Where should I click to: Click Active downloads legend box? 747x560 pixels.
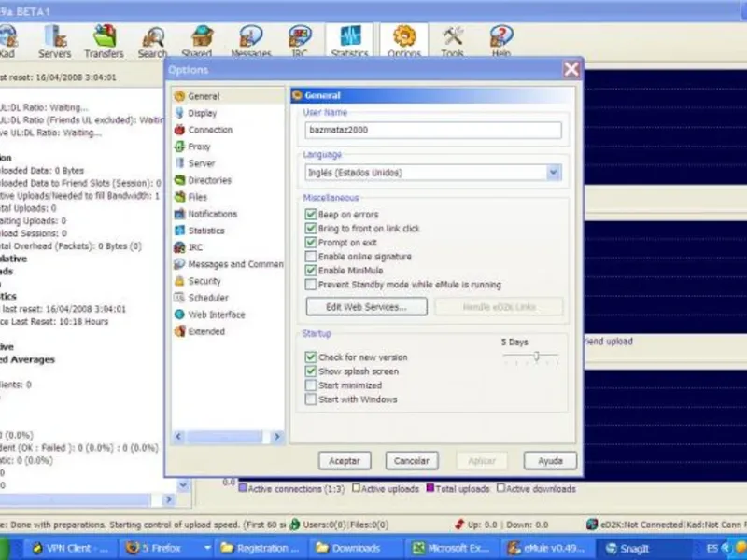[x=500, y=488]
